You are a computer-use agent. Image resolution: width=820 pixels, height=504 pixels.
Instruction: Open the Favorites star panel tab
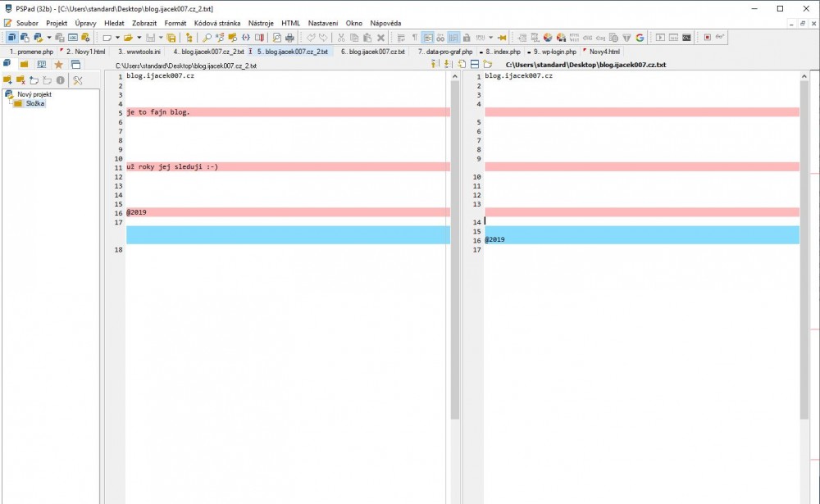pyautogui.click(x=58, y=64)
